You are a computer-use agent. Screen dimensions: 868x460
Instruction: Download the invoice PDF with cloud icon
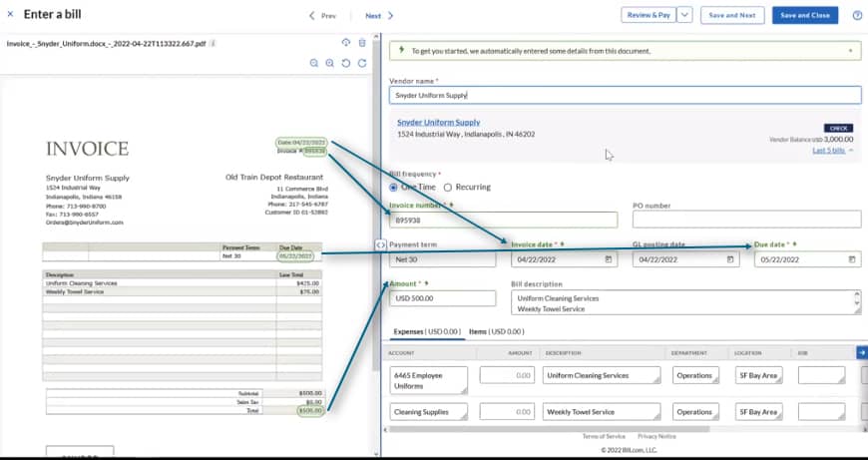tap(346, 43)
